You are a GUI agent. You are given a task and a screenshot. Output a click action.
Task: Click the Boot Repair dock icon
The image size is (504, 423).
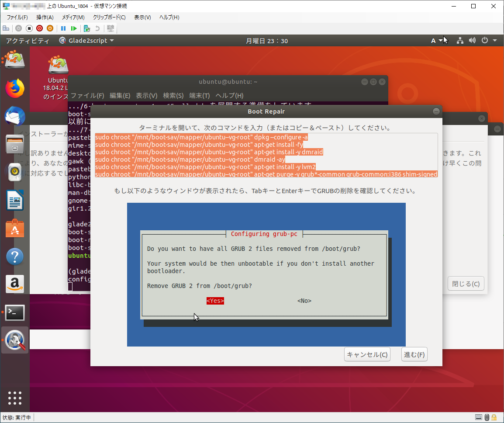(x=14, y=340)
